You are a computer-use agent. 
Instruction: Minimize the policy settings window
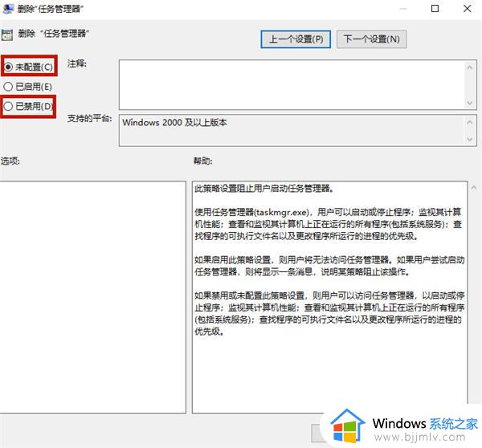[x=403, y=9]
